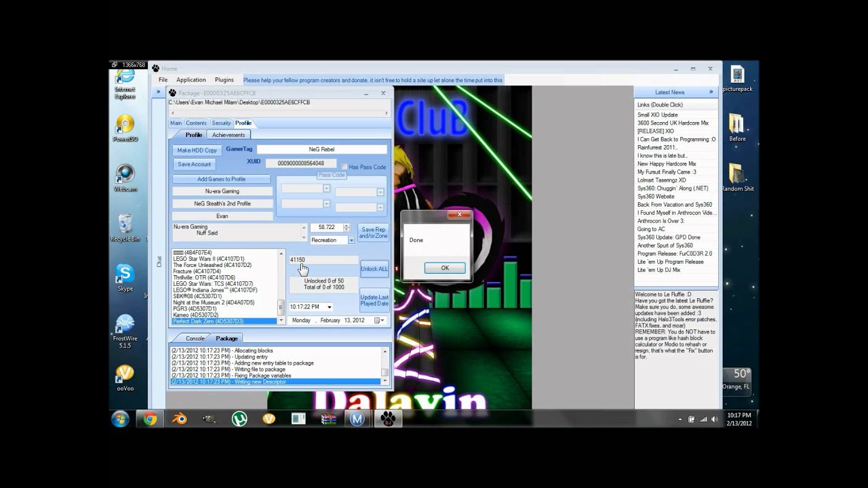This screenshot has width=868, height=488.
Task: Open Blender from the taskbar
Action: pos(180,419)
